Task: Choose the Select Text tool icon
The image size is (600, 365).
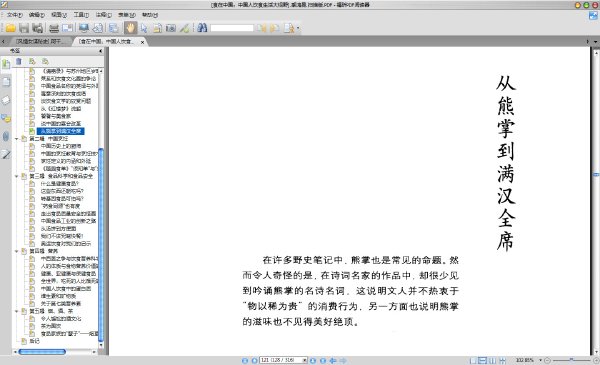Action: 157,28
